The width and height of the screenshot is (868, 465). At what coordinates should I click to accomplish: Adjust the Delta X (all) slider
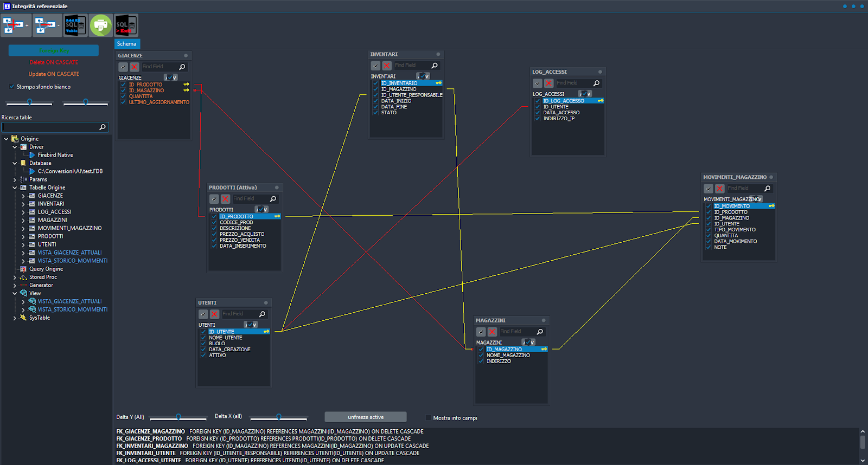(x=279, y=417)
